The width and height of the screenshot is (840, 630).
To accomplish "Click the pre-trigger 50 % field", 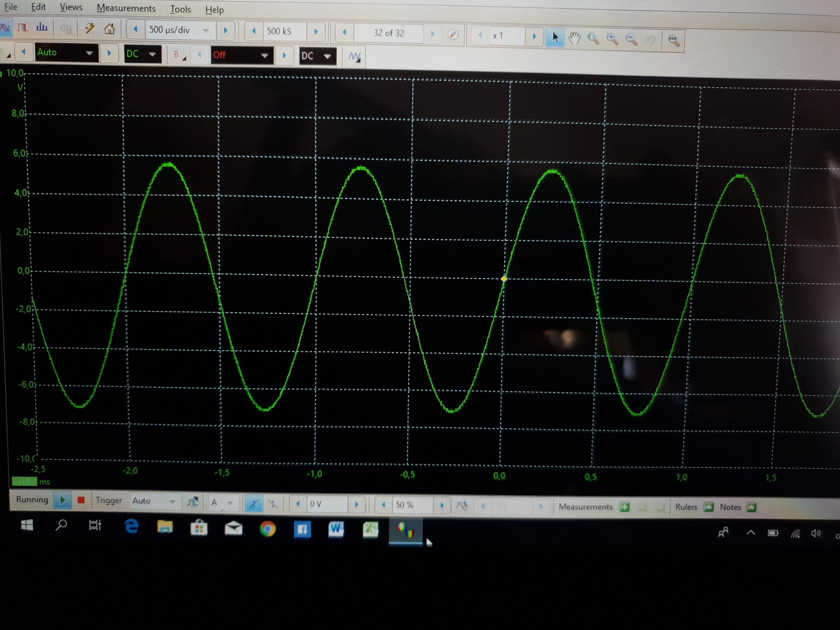I will pos(412,505).
